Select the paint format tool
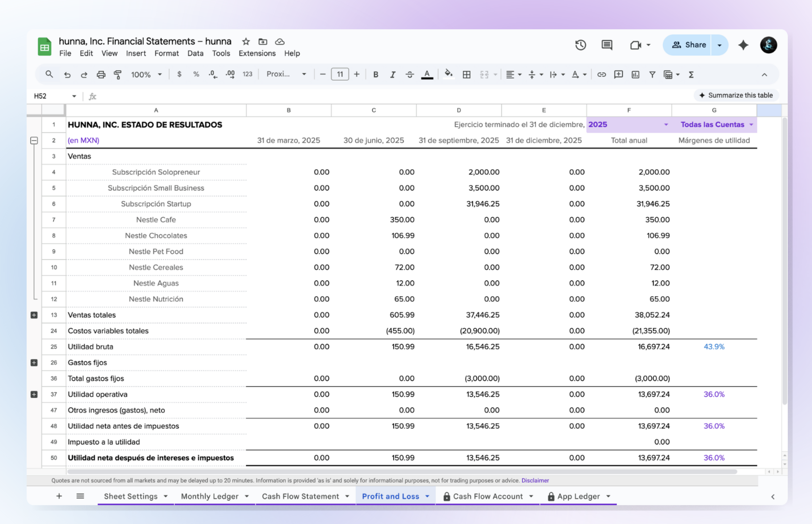 click(118, 74)
